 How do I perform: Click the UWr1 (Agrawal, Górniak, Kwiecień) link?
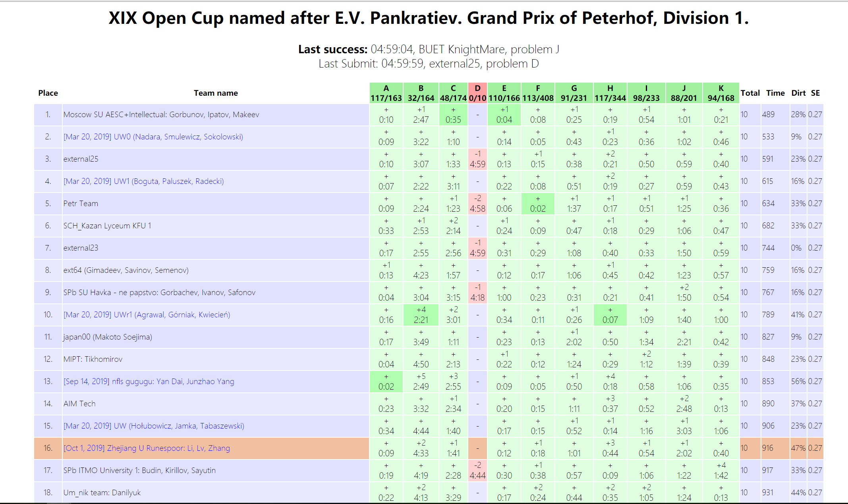[147, 315]
